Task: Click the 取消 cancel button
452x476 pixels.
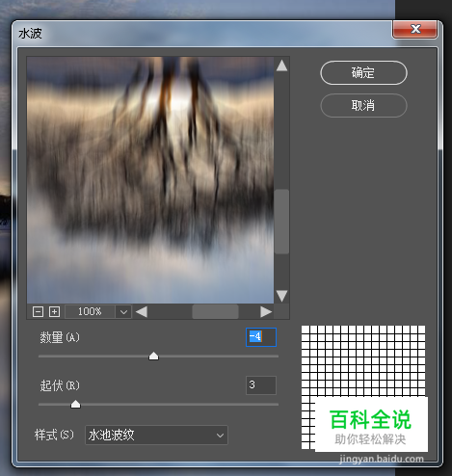Action: click(363, 105)
